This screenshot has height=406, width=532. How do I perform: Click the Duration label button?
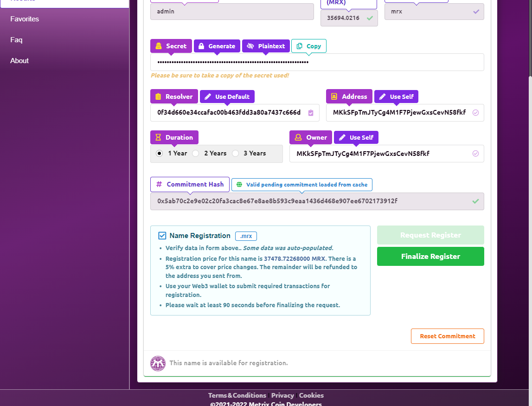click(x=174, y=137)
